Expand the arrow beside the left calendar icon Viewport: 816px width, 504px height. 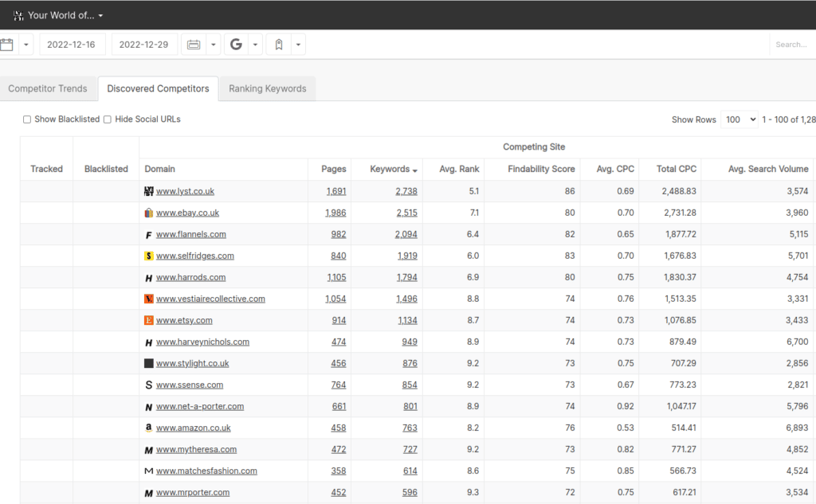(25, 45)
